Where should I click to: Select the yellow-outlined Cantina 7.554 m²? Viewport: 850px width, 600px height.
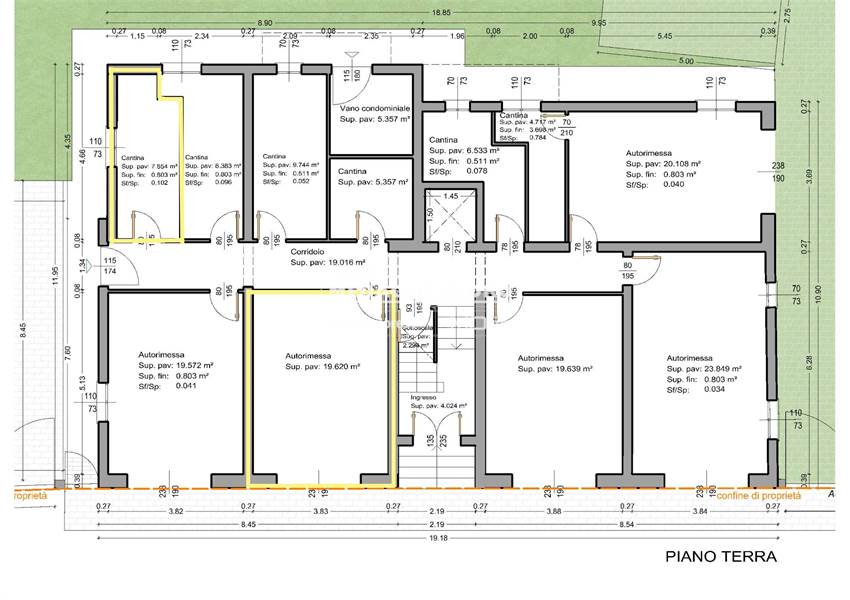coord(148,170)
